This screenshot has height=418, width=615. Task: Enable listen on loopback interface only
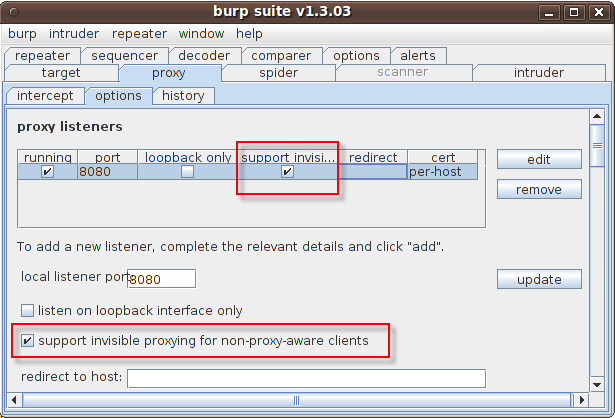[28, 311]
